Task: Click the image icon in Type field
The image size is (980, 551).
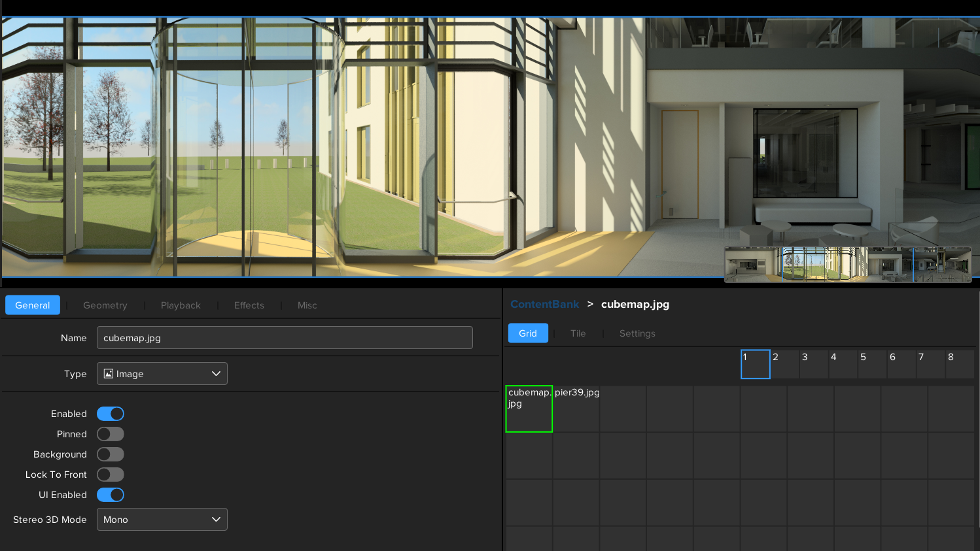Action: [x=109, y=374]
